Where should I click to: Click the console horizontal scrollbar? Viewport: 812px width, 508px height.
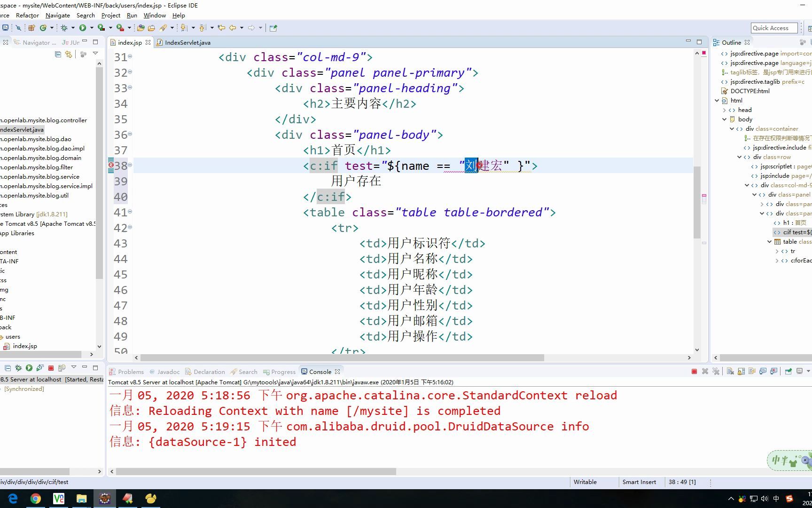pos(256,471)
